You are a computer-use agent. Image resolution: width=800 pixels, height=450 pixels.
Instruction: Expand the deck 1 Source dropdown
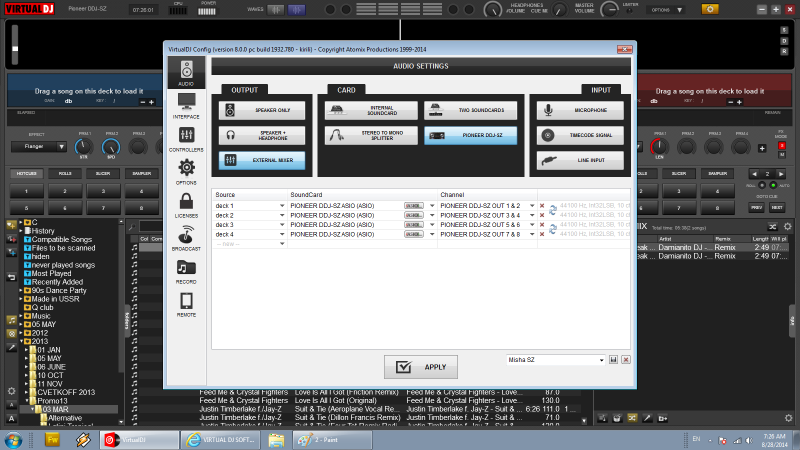[282, 205]
